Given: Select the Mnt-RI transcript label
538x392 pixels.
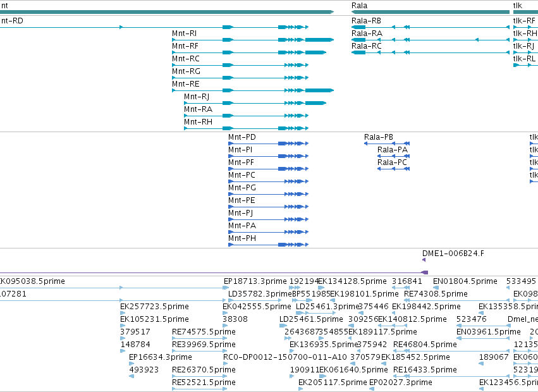Looking at the screenshot, I should click(184, 34).
